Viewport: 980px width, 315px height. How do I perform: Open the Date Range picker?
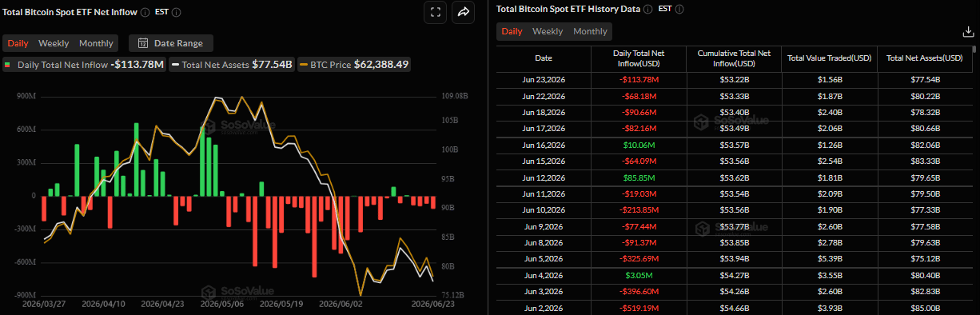(x=171, y=43)
